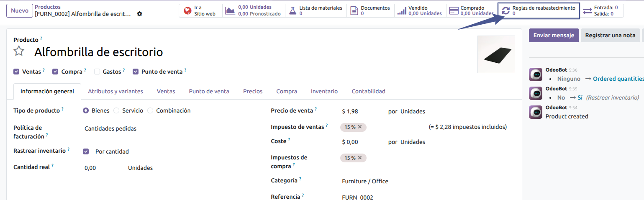Open forecasted units chart icon
Screen dimensions: 644x200
[x=230, y=10]
